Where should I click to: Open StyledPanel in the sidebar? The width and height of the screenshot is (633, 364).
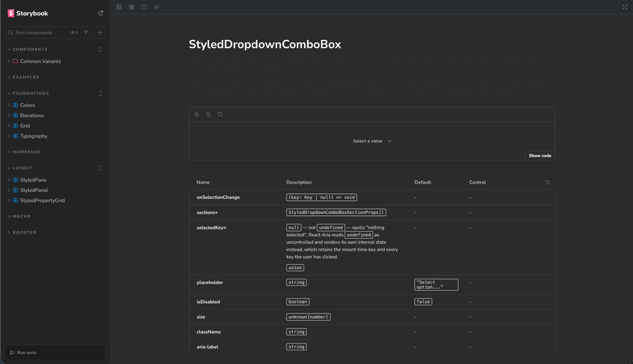tap(34, 190)
